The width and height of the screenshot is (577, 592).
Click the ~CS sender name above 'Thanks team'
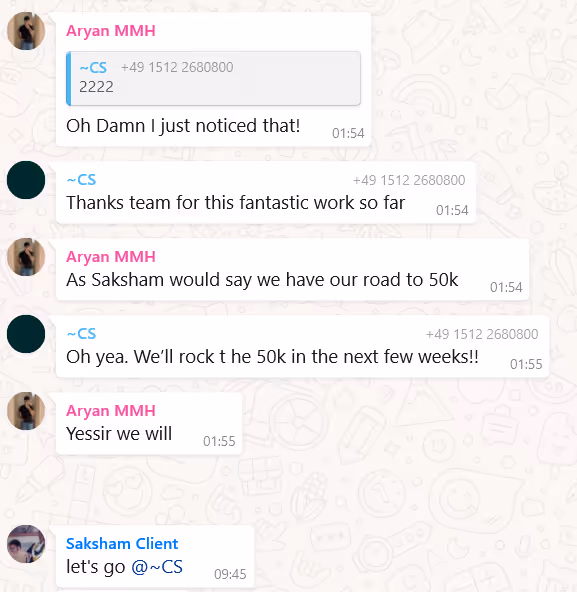pos(81,180)
